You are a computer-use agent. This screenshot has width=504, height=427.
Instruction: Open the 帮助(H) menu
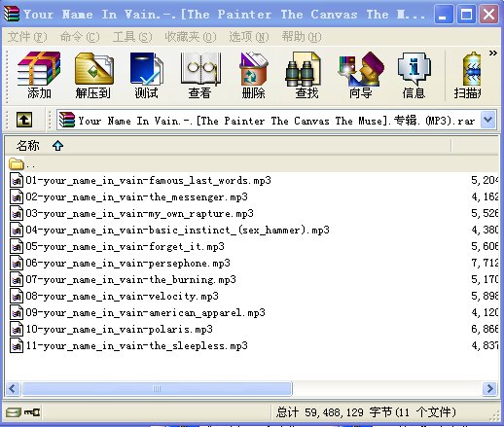(x=302, y=37)
